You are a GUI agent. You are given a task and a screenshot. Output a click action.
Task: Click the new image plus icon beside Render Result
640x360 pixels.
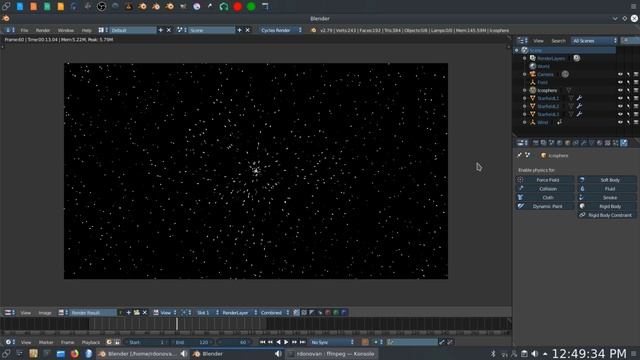pos(129,313)
